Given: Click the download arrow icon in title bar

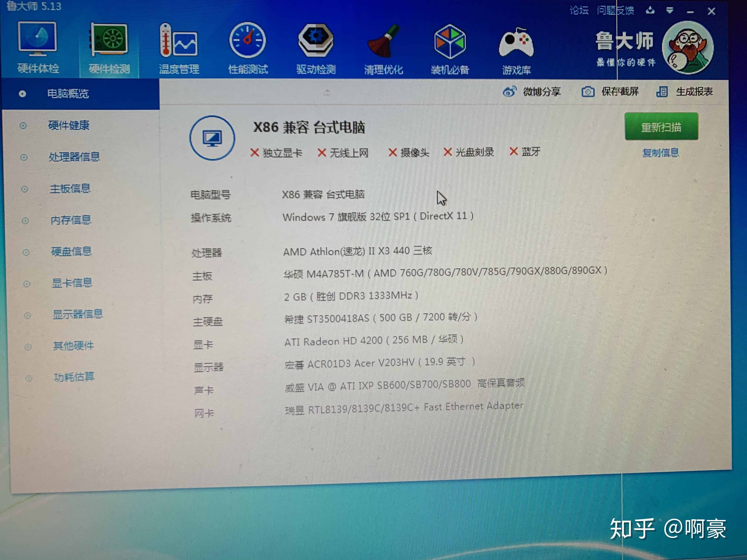Looking at the screenshot, I should 650,11.
